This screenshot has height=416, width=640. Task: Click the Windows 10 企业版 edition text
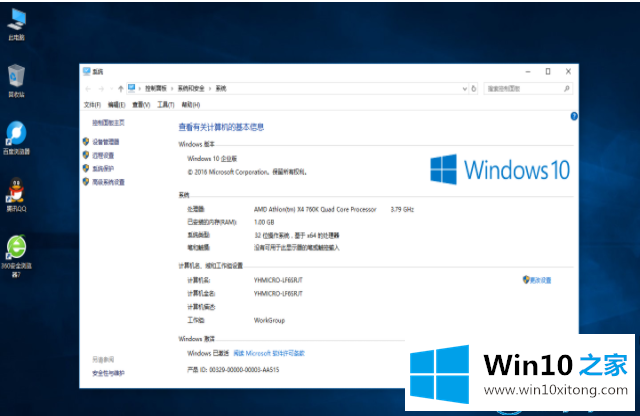coord(212,158)
